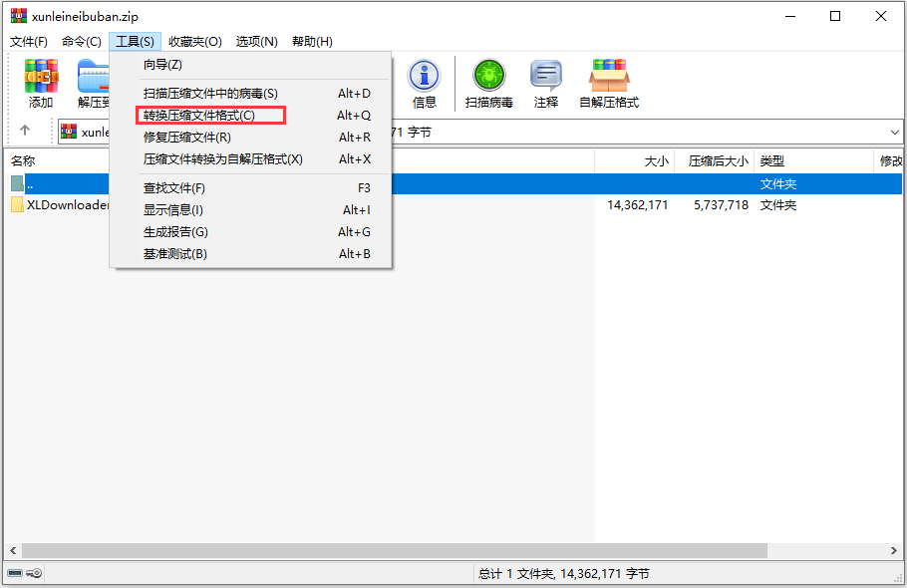
Task: Click the parent folder ".." icon
Action: click(x=17, y=183)
